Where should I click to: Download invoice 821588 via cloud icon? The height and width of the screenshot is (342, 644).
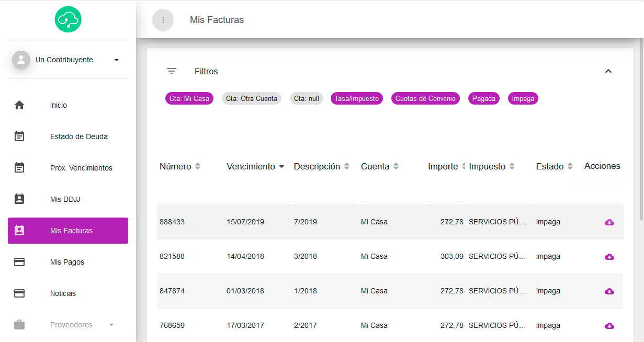[x=609, y=257]
